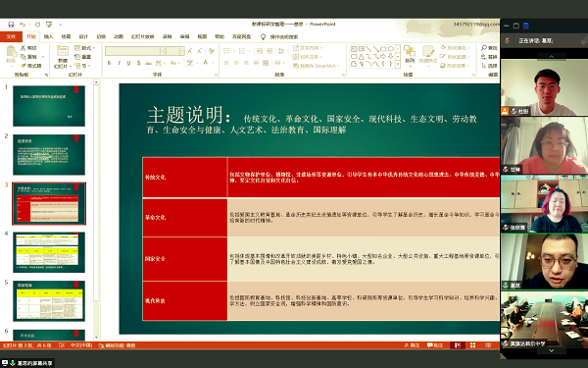The height and width of the screenshot is (368, 588).
Task: Click the 查找 Find button
Action: tap(489, 48)
